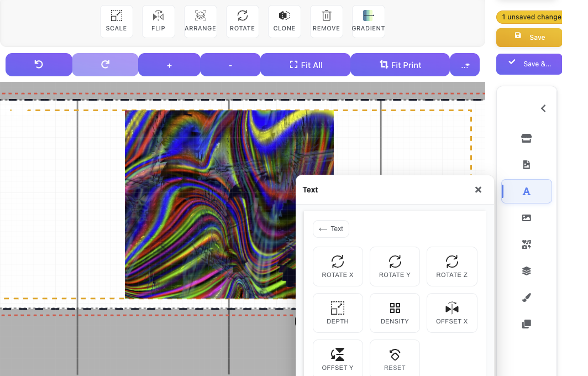Enable the Density option

[395, 312]
